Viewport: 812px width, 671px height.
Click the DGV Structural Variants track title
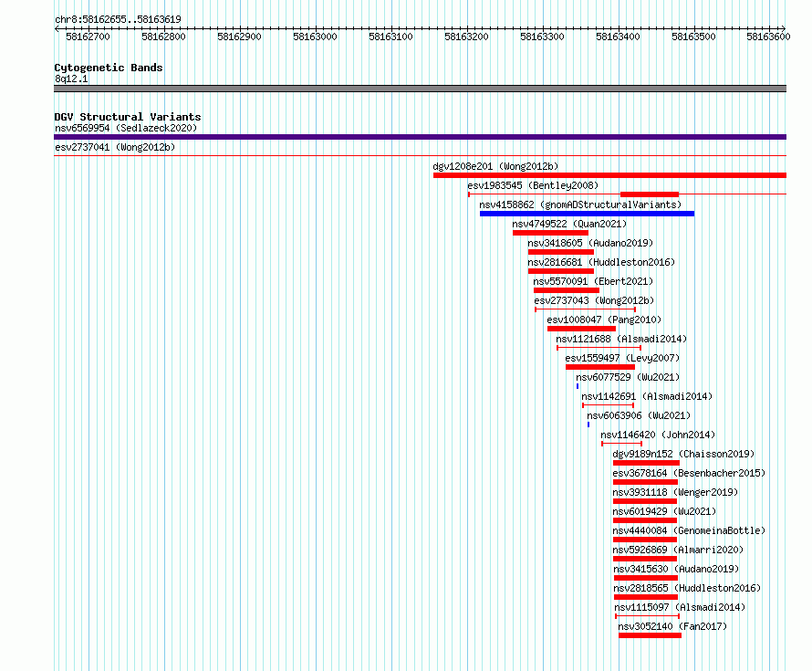(128, 117)
